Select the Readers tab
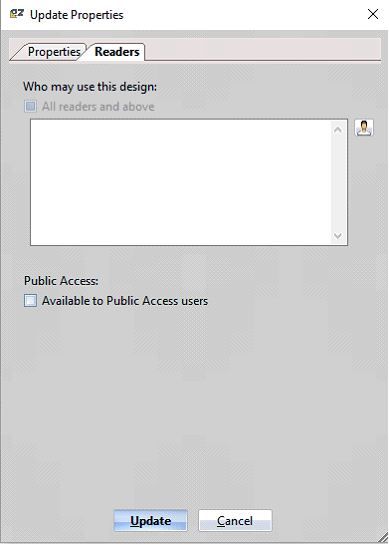The width and height of the screenshot is (389, 545). 117,52
